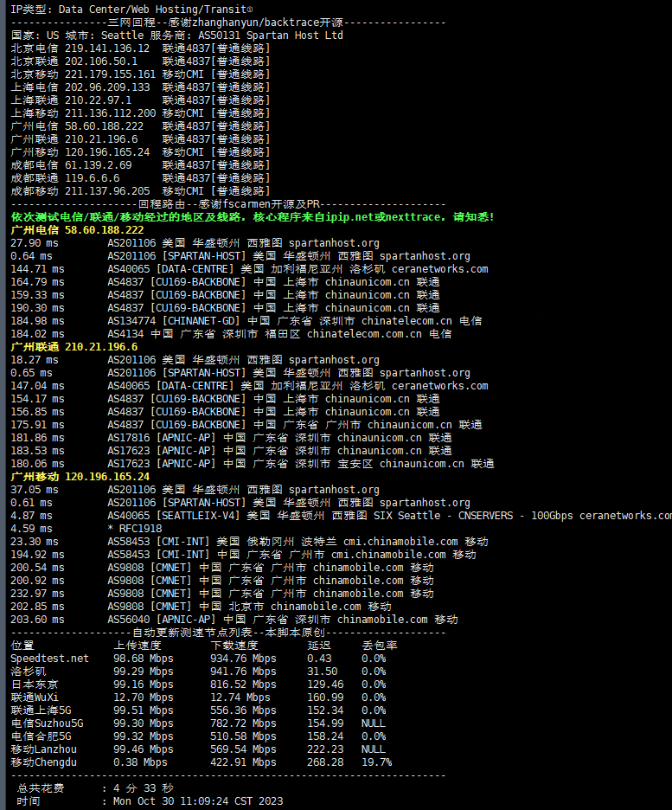The width and height of the screenshot is (672, 810).
Task: Select 电信合肥5G download 510.58 Mbps
Action: tap(243, 736)
